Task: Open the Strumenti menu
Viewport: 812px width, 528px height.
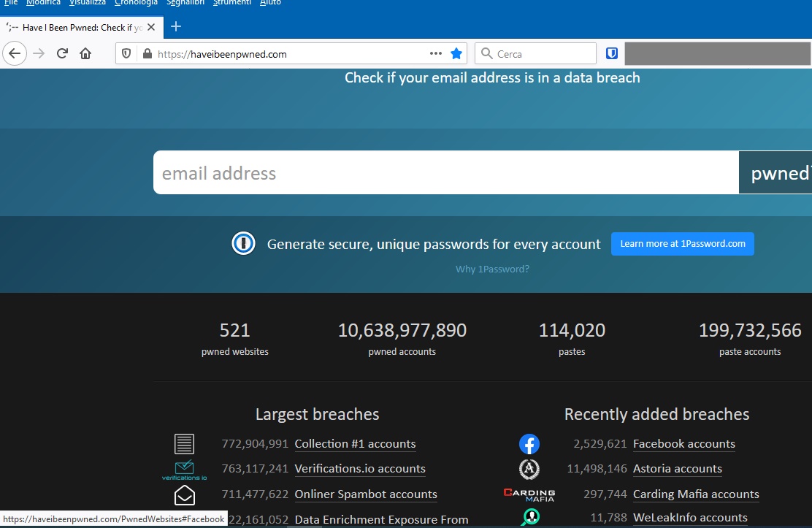Action: pos(232,3)
